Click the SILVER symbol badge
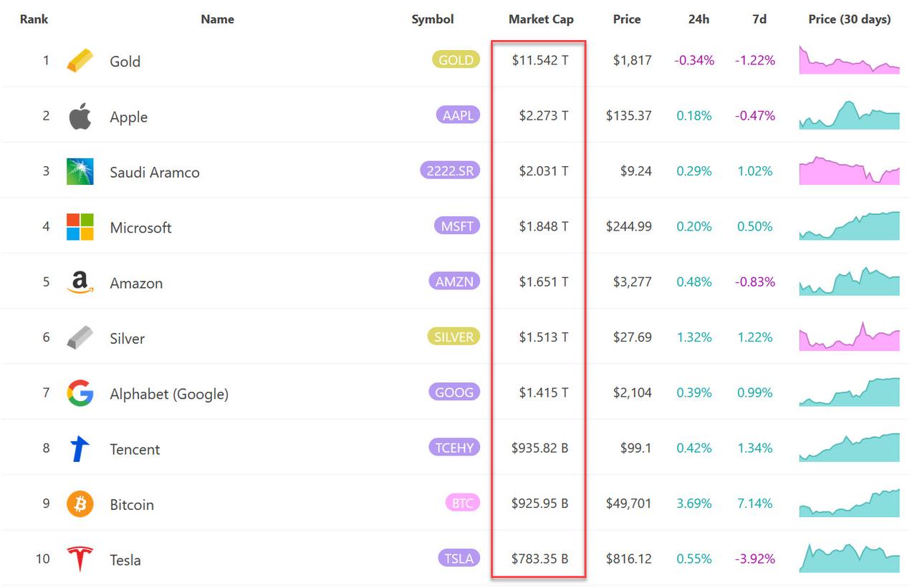 (453, 337)
